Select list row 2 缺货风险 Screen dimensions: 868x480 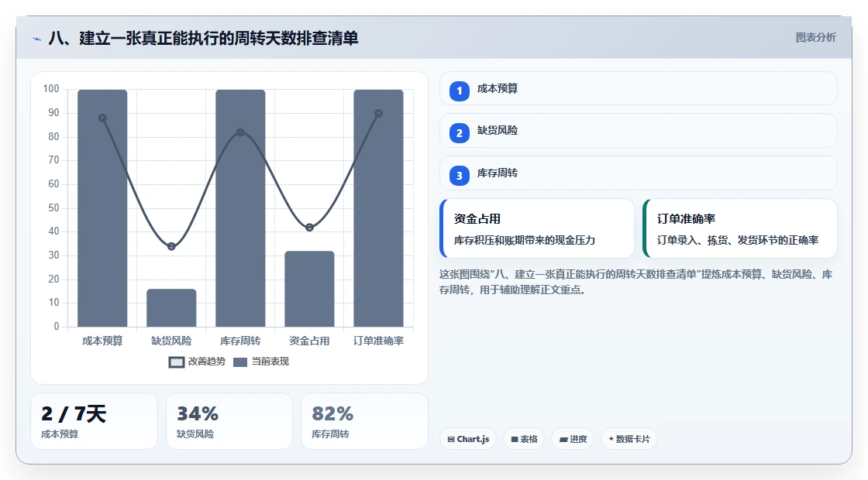(x=639, y=131)
